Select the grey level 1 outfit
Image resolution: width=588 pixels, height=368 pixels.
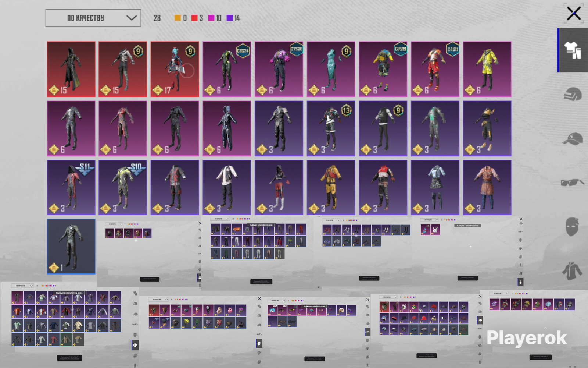(x=71, y=247)
